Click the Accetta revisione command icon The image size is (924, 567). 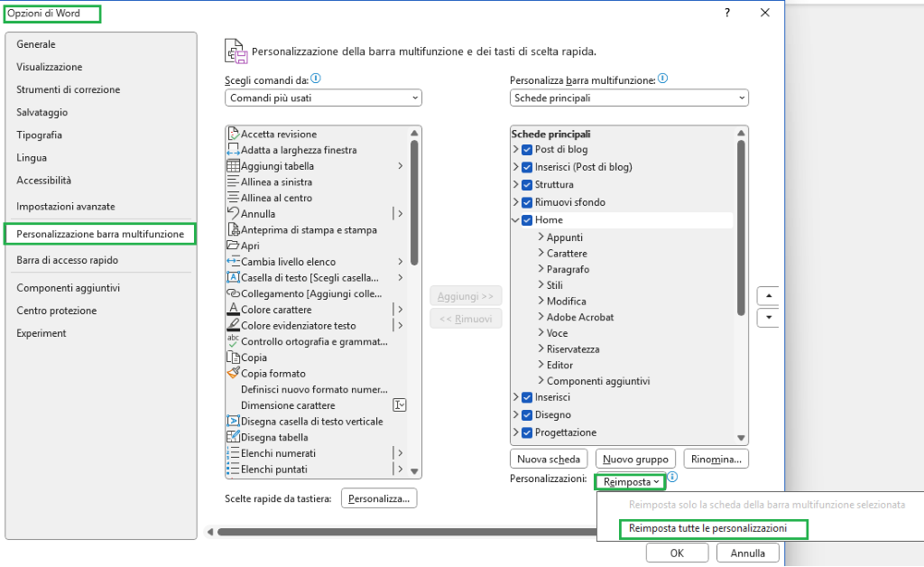(x=234, y=134)
